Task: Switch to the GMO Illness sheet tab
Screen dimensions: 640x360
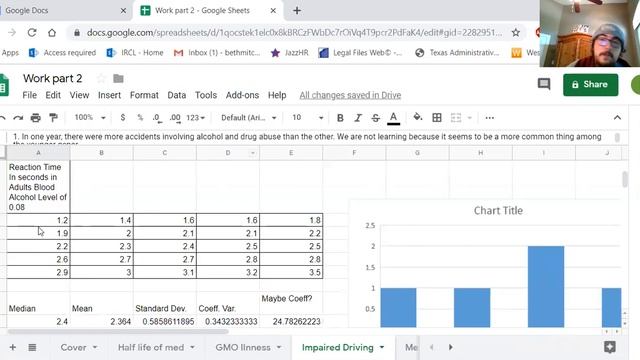Action: click(x=243, y=347)
